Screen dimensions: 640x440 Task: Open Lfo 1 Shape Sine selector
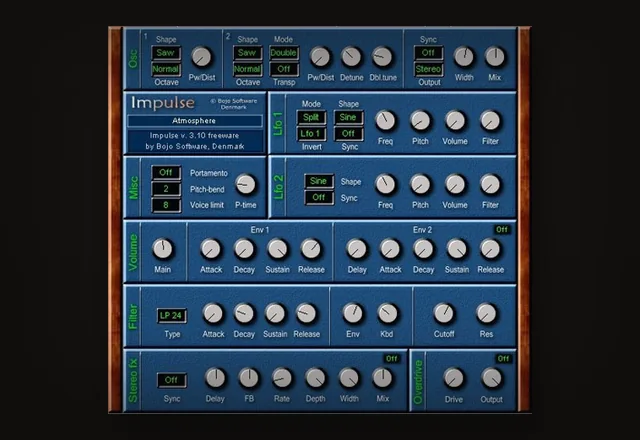(348, 117)
